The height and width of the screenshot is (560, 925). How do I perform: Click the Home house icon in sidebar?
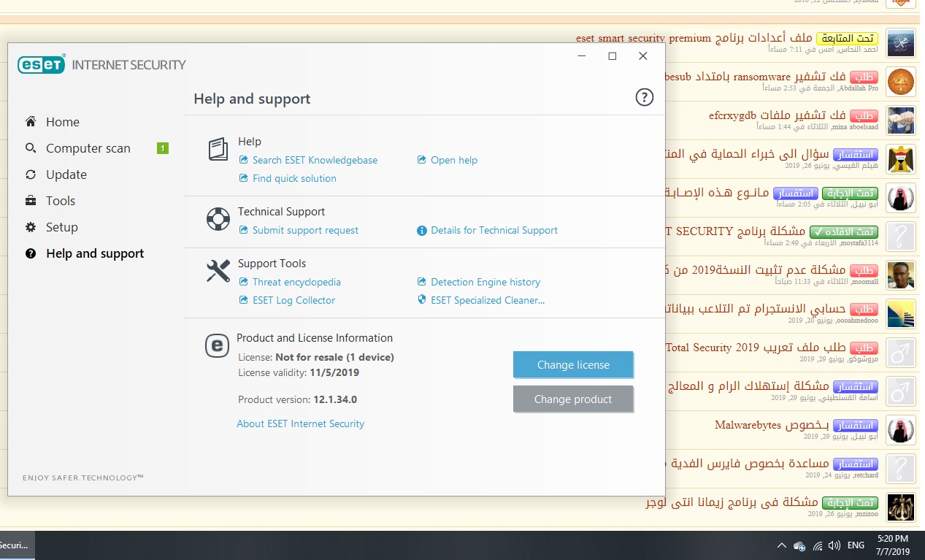click(x=31, y=121)
